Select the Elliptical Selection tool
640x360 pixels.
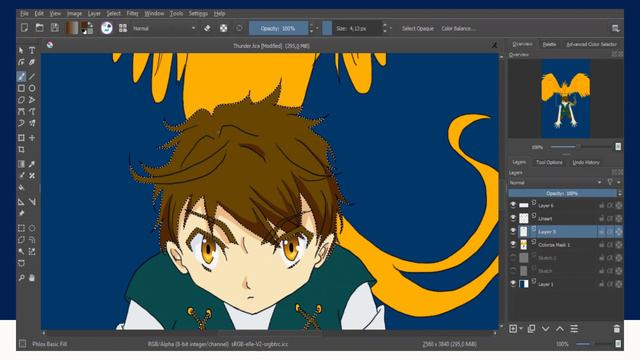click(x=32, y=228)
